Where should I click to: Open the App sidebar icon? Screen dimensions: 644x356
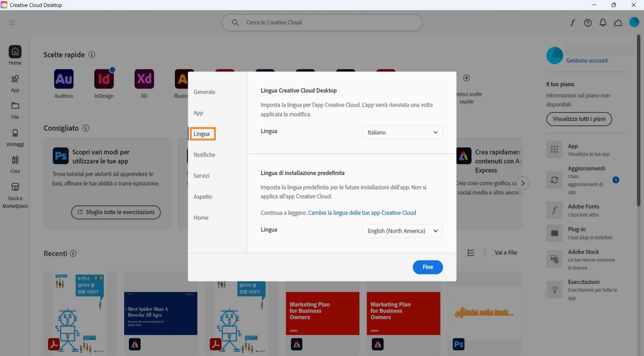coord(15,79)
